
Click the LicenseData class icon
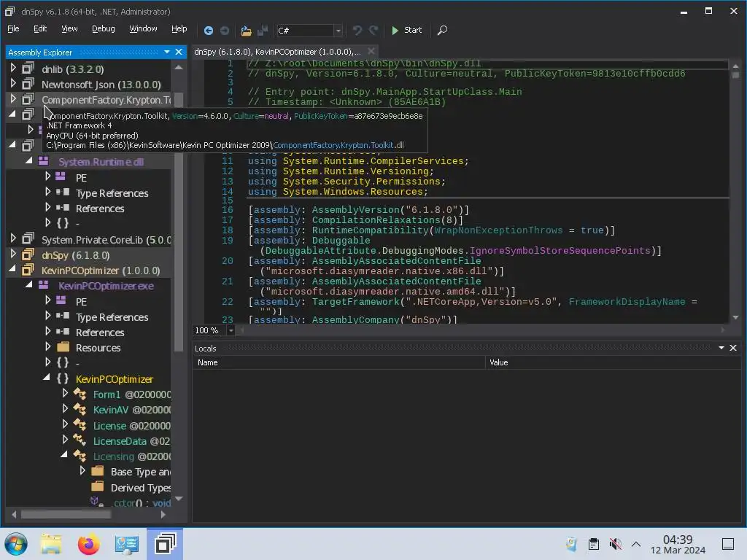80,440
